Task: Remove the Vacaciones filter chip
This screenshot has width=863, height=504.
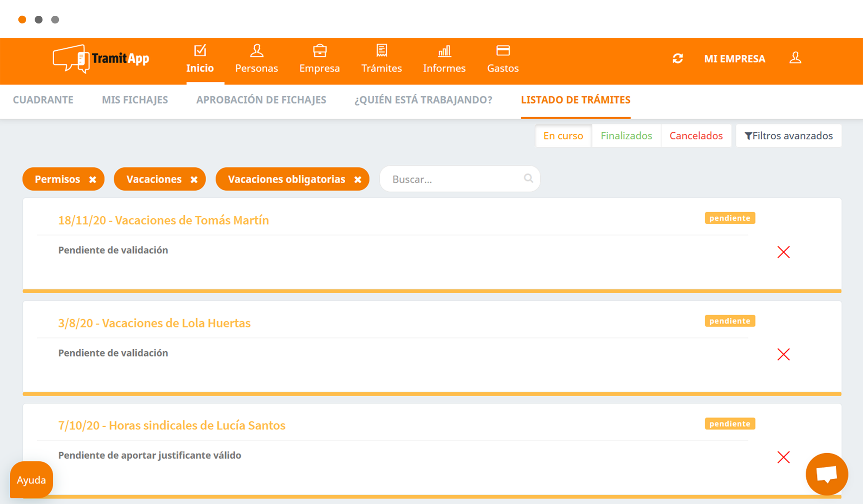Action: click(194, 180)
